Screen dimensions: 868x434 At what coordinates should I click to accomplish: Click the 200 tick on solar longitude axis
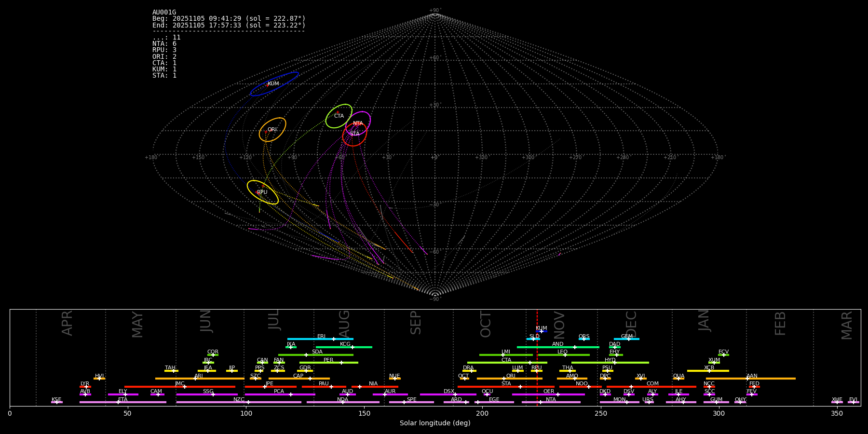click(482, 413)
